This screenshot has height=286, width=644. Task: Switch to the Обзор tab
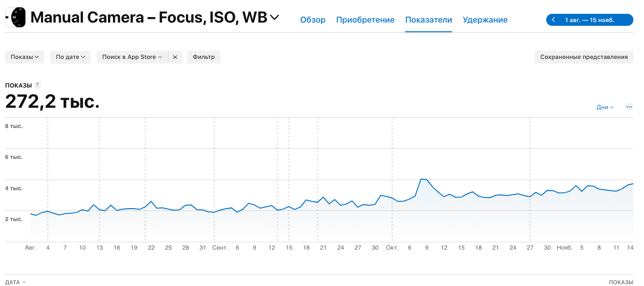[313, 20]
